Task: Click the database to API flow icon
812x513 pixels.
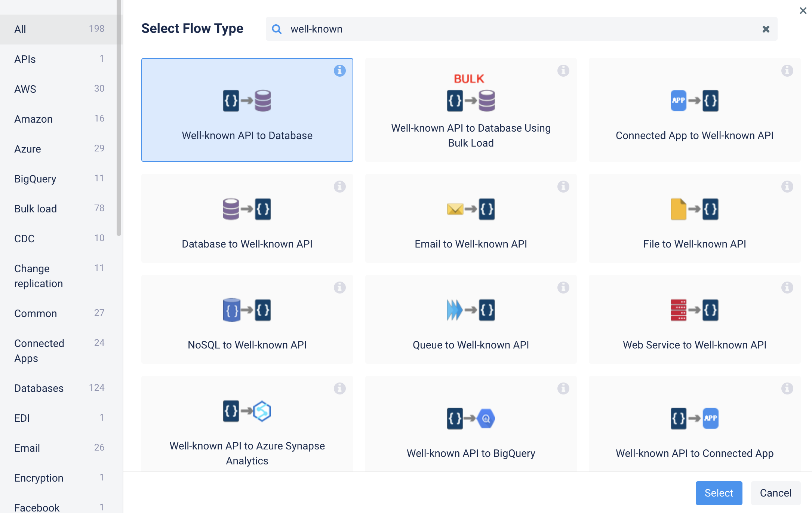Action: pos(247,209)
